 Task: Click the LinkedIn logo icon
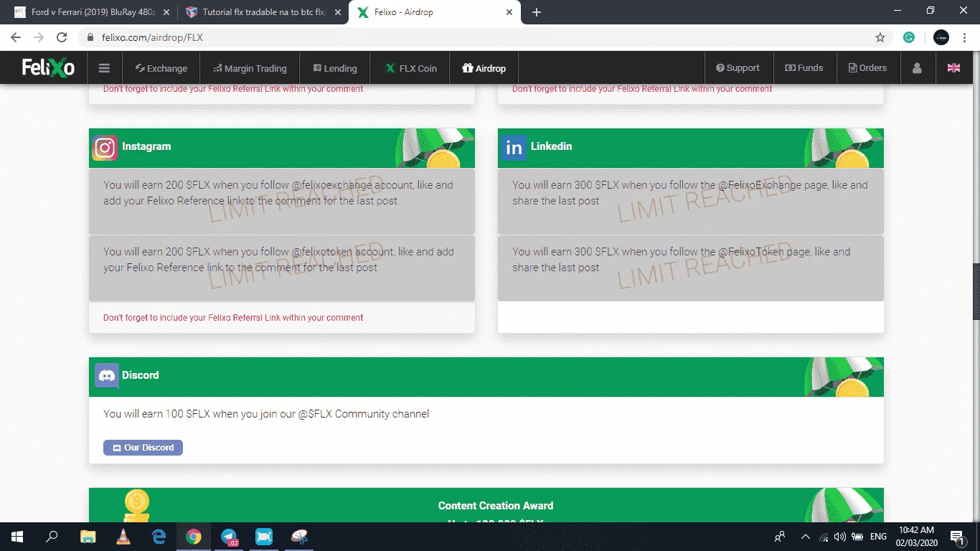[514, 148]
